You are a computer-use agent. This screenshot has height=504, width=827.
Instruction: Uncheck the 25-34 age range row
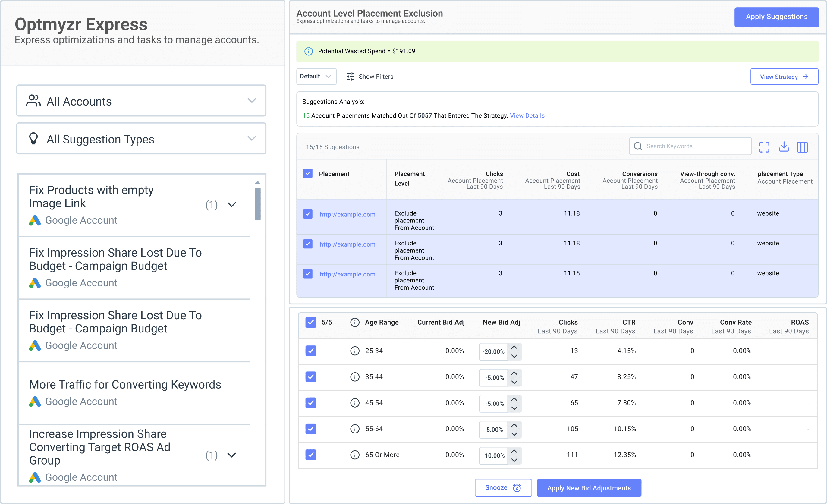pyautogui.click(x=311, y=351)
